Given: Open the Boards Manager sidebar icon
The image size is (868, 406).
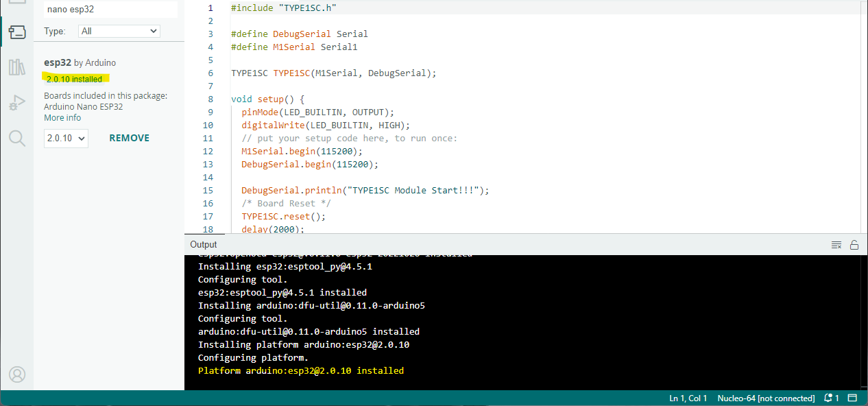Looking at the screenshot, I should tap(16, 32).
